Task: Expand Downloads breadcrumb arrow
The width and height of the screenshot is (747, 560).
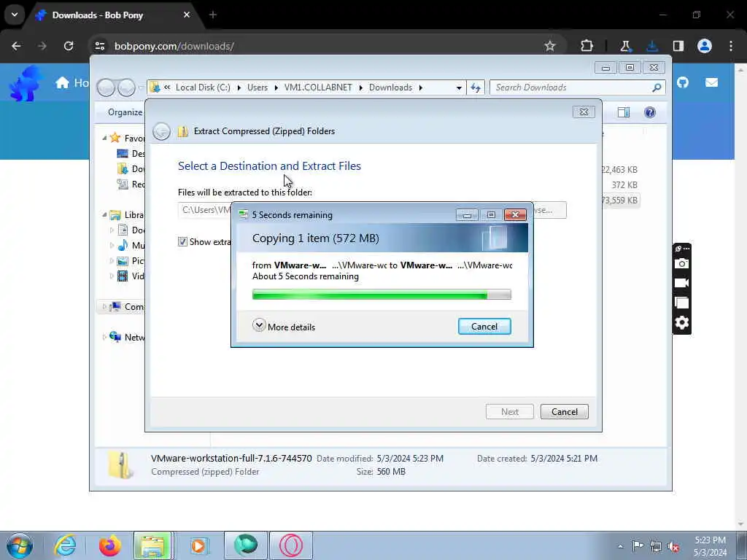Action: 420,87
